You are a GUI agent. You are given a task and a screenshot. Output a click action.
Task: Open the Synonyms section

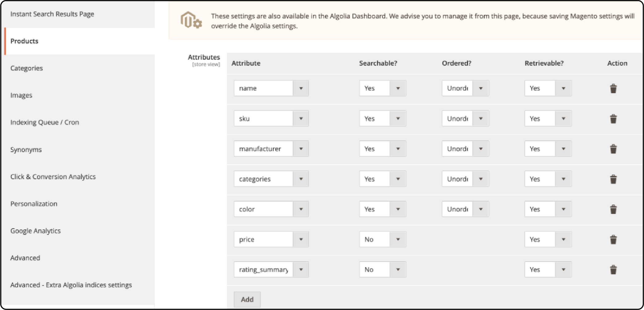coord(80,150)
